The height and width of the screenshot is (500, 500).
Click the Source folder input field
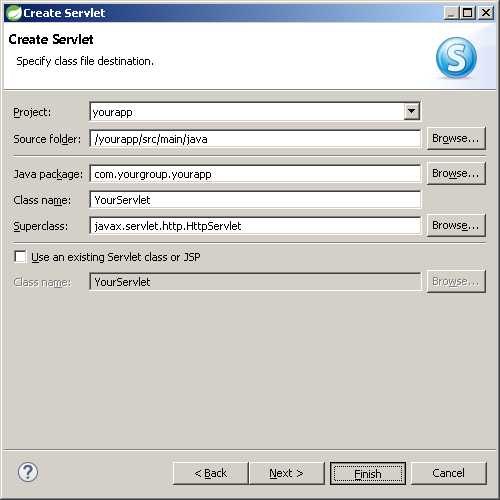click(x=255, y=139)
